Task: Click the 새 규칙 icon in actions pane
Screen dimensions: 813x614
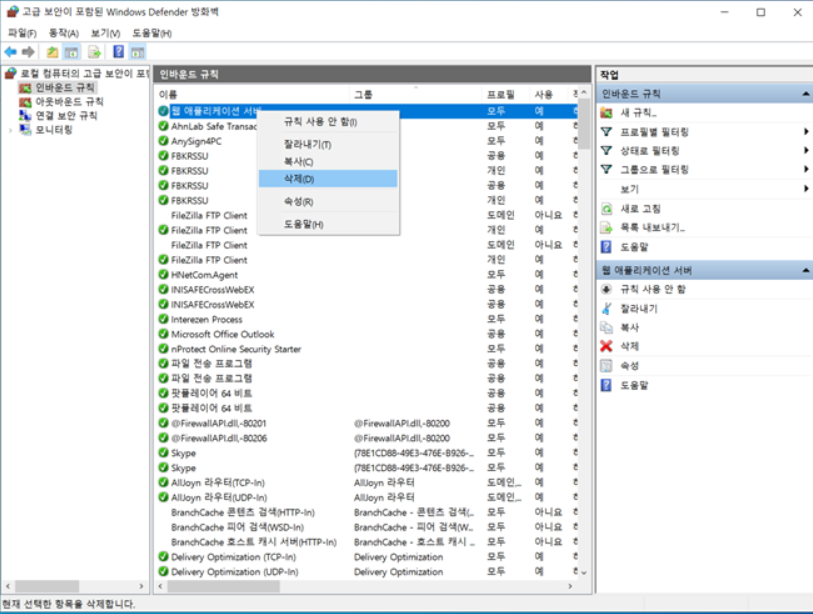Action: (x=606, y=113)
